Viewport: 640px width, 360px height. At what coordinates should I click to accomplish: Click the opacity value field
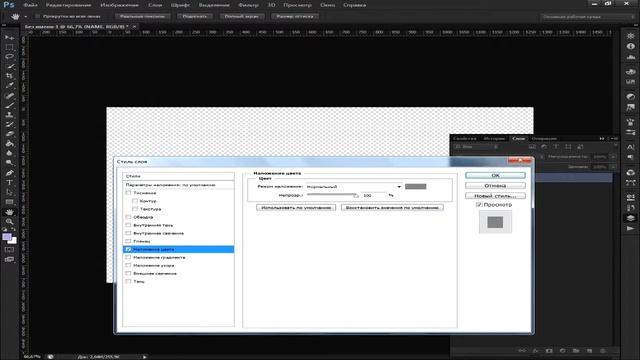[373, 196]
